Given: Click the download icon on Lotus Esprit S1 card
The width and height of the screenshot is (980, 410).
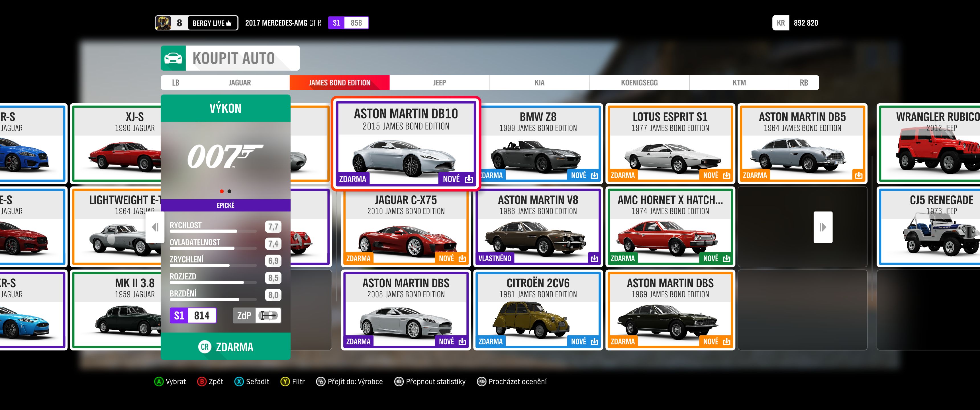Looking at the screenshot, I should [x=727, y=175].
